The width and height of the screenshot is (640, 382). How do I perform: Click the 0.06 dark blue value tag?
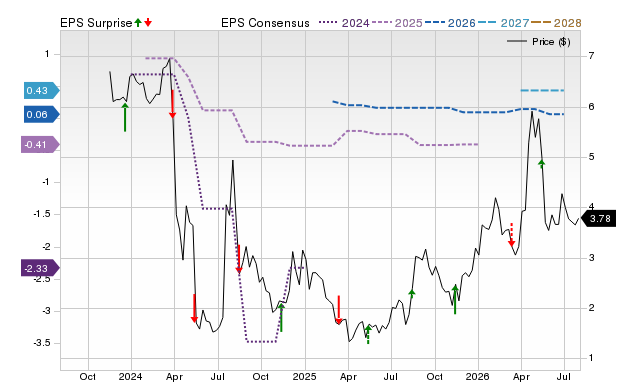(41, 114)
